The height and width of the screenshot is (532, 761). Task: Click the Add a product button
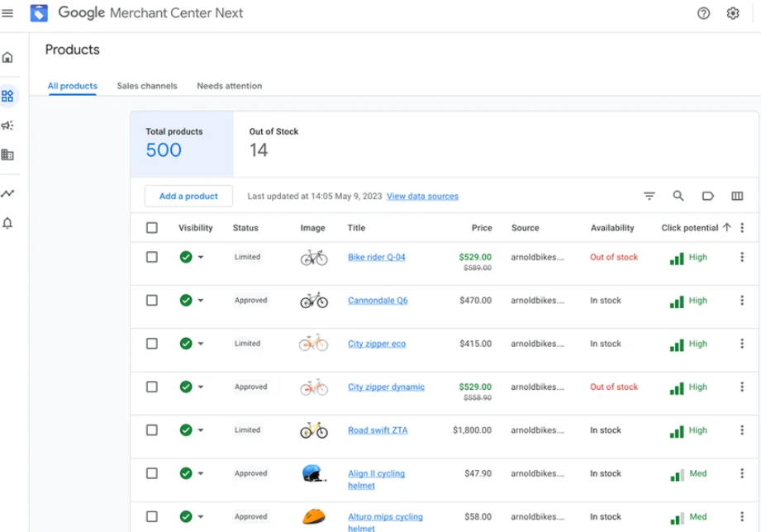tap(188, 196)
